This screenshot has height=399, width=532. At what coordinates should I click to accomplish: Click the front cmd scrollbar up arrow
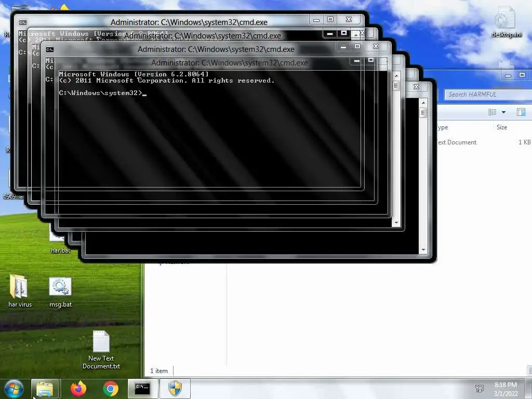click(396, 76)
